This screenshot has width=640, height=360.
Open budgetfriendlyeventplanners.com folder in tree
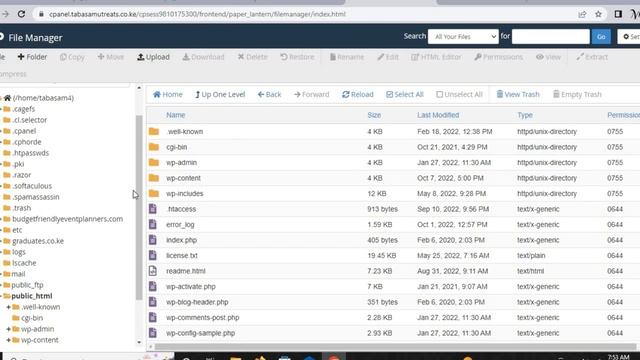[67, 219]
